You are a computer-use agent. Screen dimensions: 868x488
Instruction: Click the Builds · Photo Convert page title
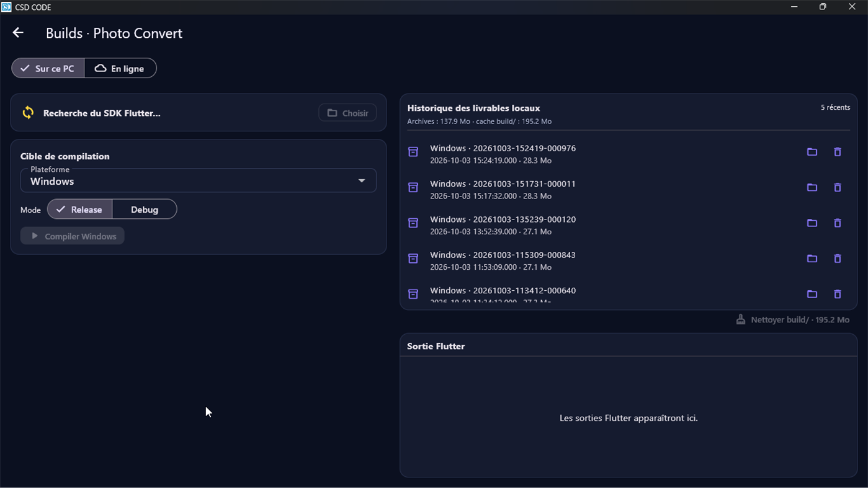(114, 33)
